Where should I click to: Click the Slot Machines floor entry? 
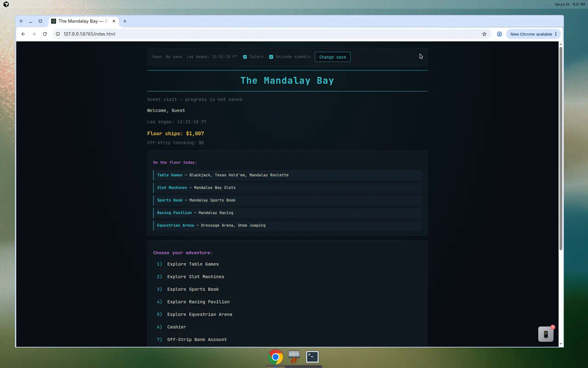pos(287,188)
